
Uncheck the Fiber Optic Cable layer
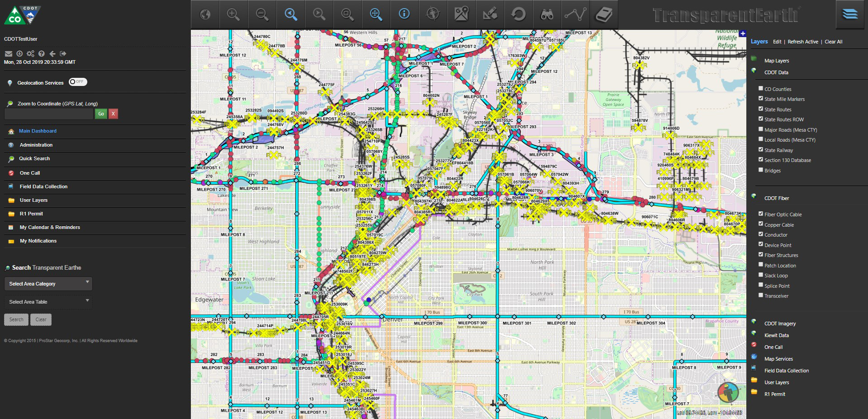(x=761, y=213)
